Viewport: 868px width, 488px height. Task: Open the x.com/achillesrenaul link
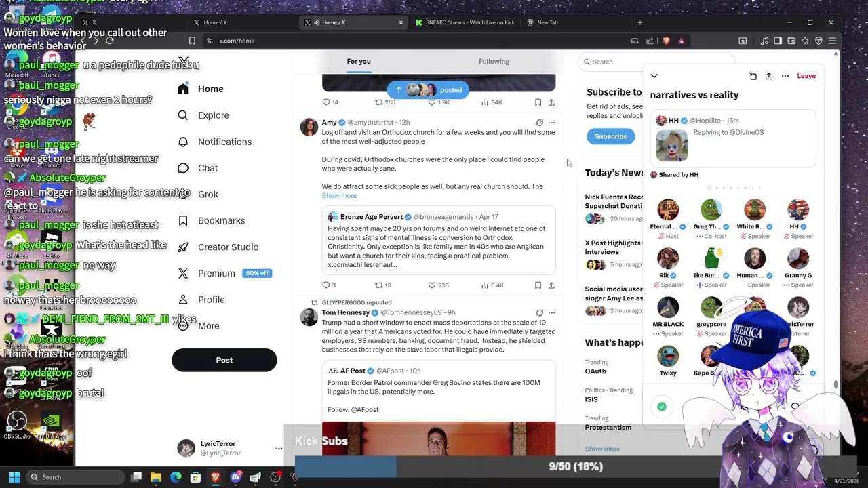coord(362,264)
